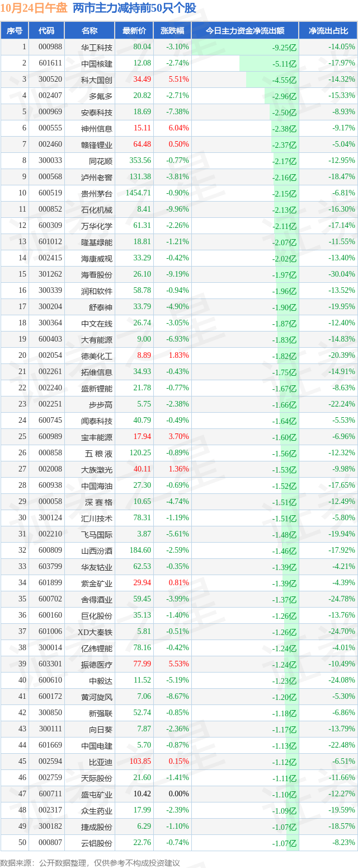358x868 pixels.
Task: Select stock name 比亚迪
Action: click(101, 762)
